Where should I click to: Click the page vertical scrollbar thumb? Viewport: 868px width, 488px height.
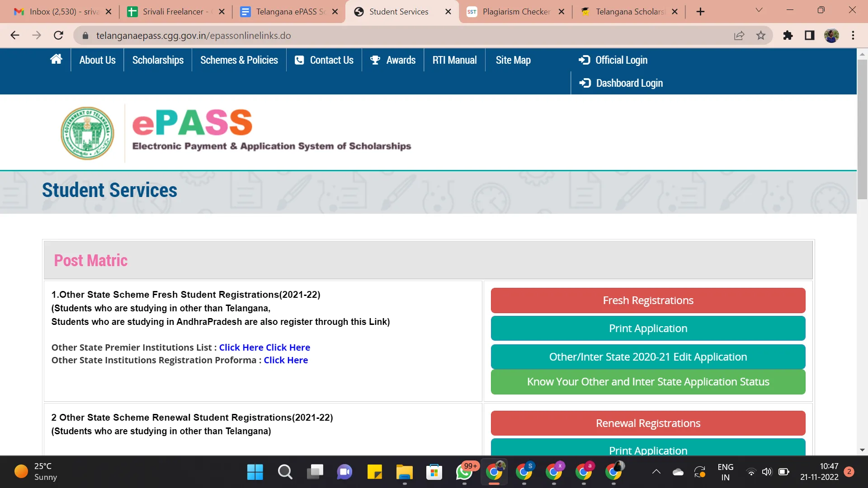862,129
